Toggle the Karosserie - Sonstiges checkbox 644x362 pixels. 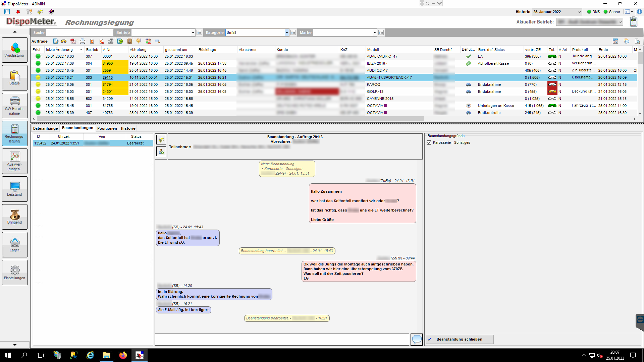(429, 142)
